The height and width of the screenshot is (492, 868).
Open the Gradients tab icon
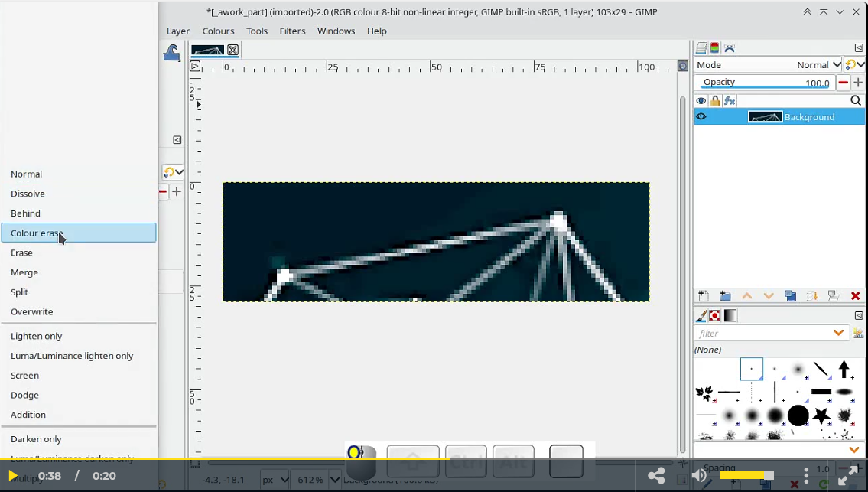730,316
